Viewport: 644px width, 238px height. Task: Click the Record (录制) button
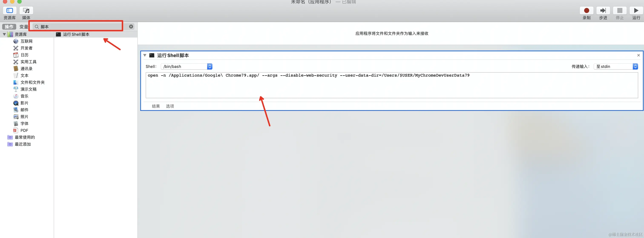click(x=586, y=10)
